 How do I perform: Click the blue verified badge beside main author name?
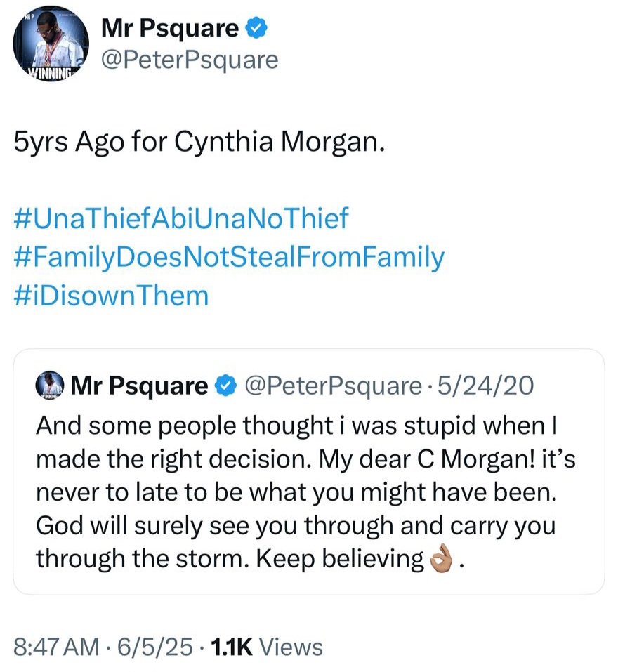tap(254, 29)
